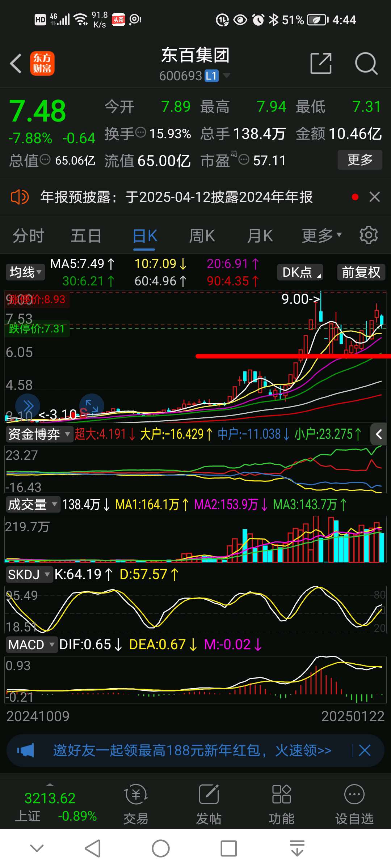
Task: Open the search magnifier icon
Action: click(x=366, y=63)
